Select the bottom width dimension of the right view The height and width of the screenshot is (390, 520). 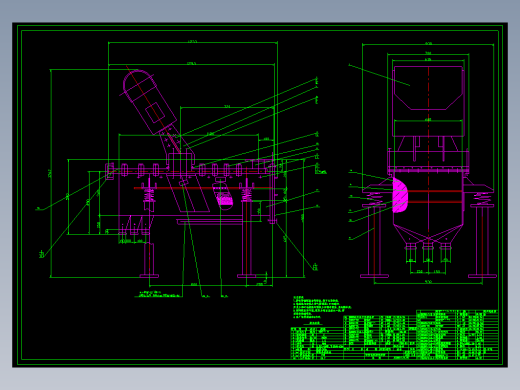click(428, 283)
